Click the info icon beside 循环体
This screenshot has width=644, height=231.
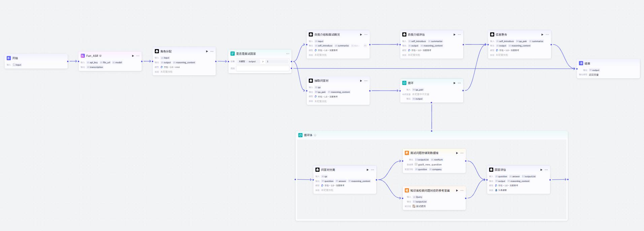pos(315,135)
